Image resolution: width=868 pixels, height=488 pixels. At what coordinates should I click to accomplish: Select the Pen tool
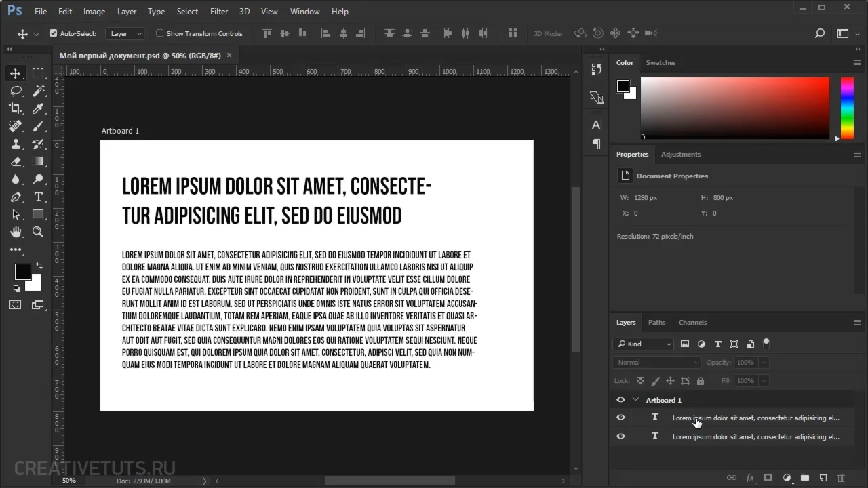pos(16,197)
